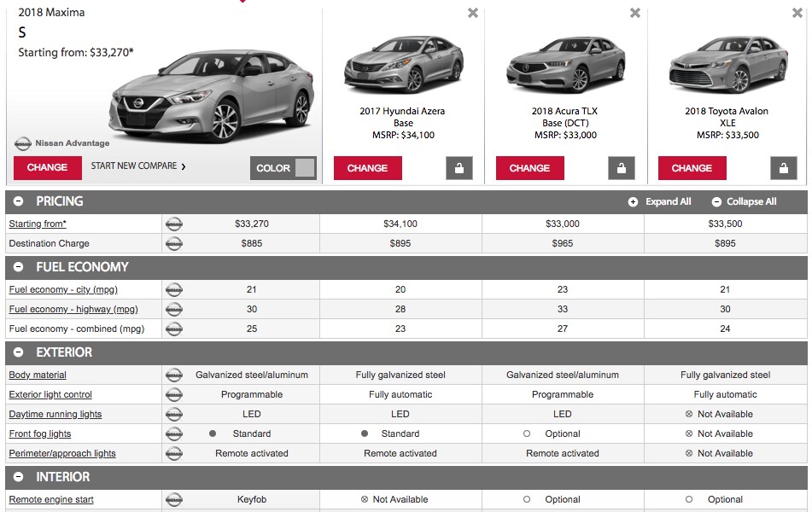Select the Toyota Avalon car image

[x=728, y=64]
